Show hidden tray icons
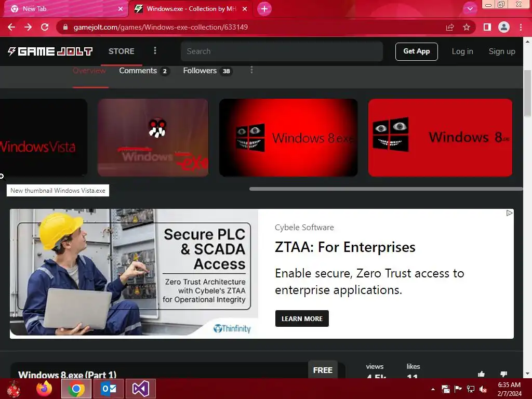The height and width of the screenshot is (399, 532). coord(433,389)
